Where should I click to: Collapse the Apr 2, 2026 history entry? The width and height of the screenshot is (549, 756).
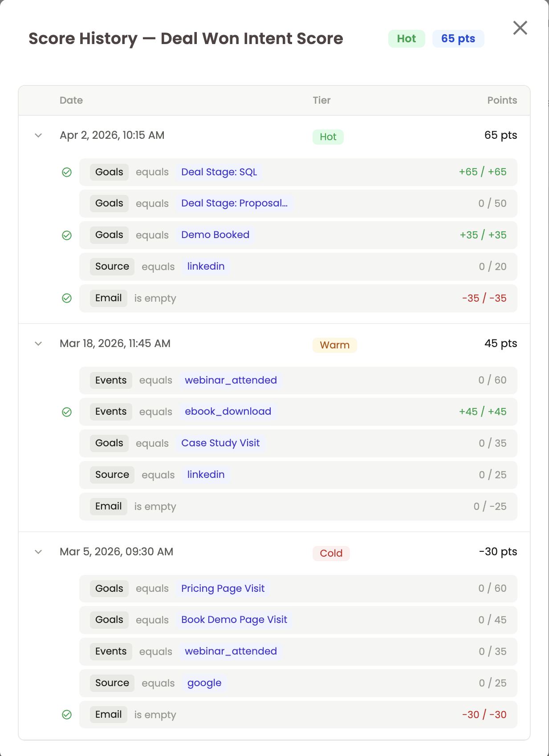(38, 135)
